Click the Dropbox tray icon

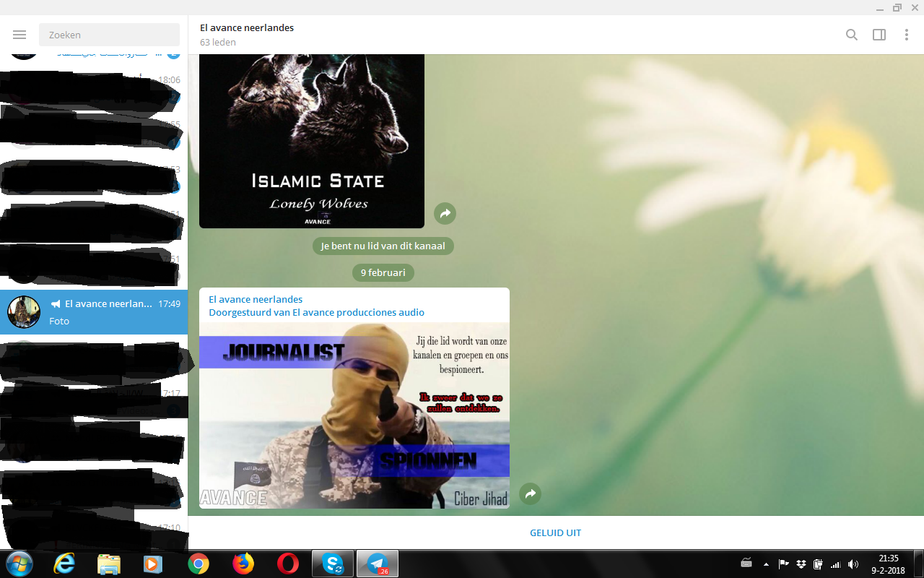coord(801,564)
